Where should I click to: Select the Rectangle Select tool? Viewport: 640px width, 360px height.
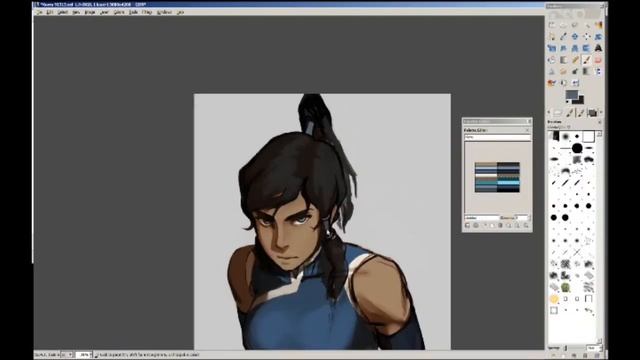[552, 25]
